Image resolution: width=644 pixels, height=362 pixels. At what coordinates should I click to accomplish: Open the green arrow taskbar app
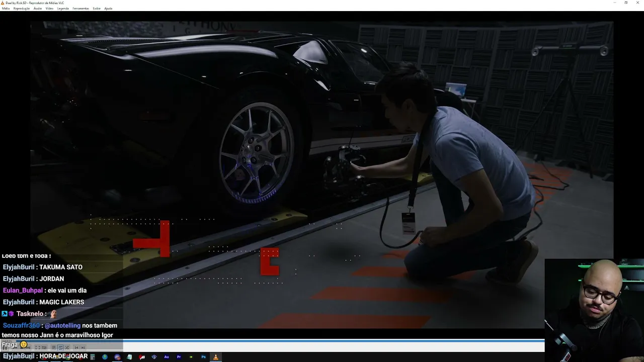click(x=191, y=357)
